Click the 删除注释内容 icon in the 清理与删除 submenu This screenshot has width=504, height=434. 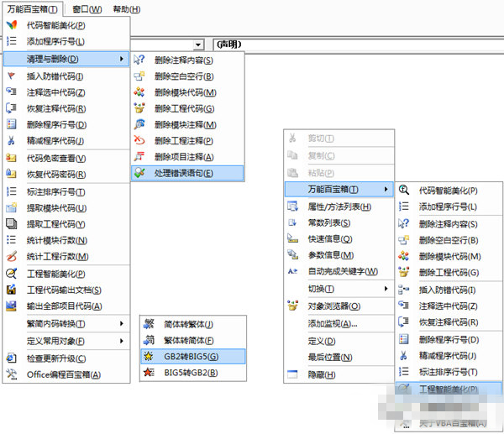(x=139, y=60)
